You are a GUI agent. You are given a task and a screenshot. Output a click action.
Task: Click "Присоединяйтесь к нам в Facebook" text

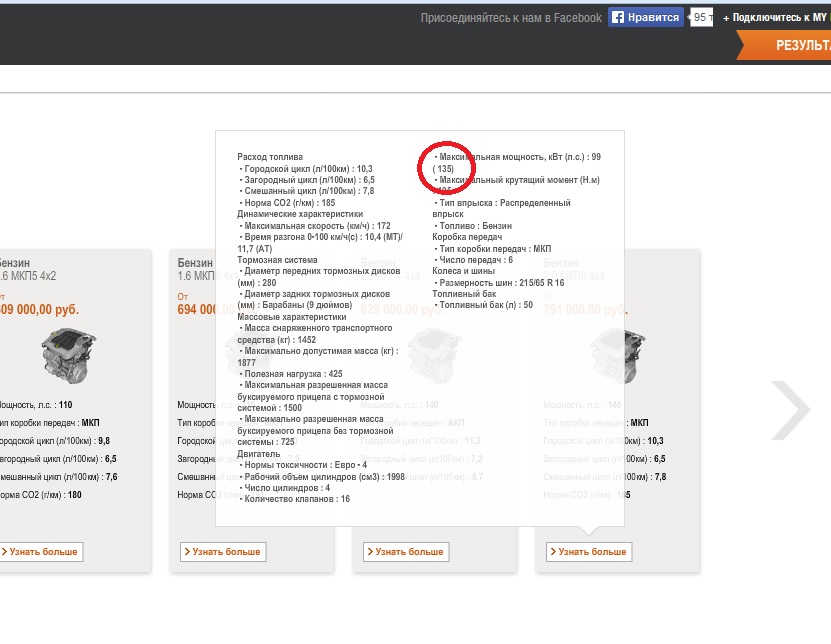[x=510, y=18]
